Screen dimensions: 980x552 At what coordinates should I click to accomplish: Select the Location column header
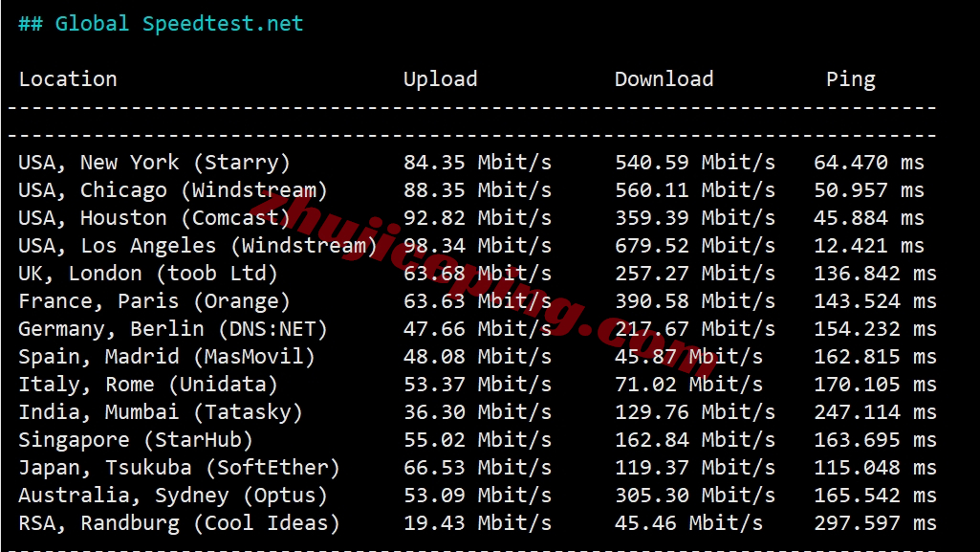coord(68,78)
